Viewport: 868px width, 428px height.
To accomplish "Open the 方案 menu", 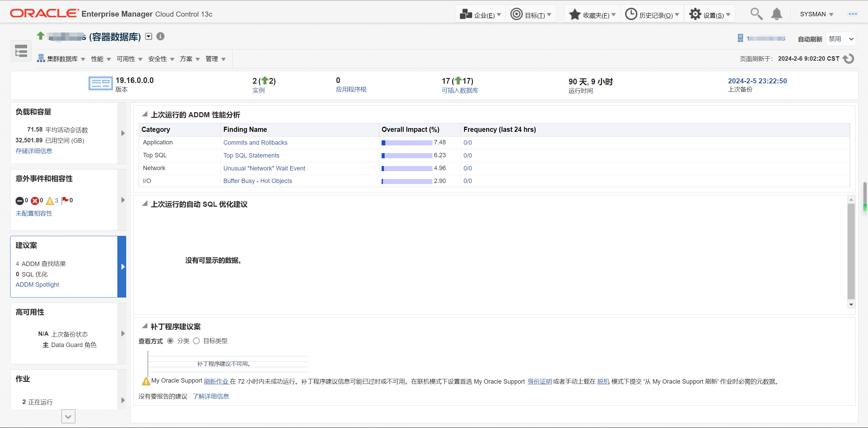I will pos(190,59).
